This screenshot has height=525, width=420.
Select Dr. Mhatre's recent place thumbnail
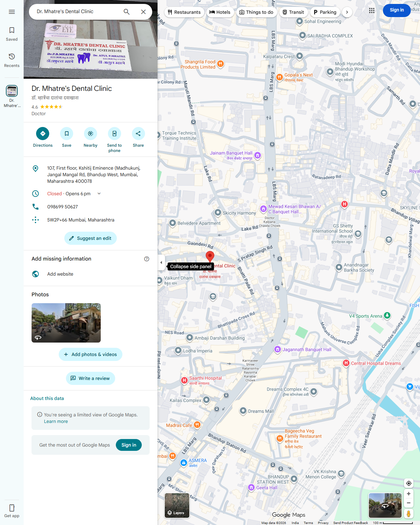[x=12, y=96]
